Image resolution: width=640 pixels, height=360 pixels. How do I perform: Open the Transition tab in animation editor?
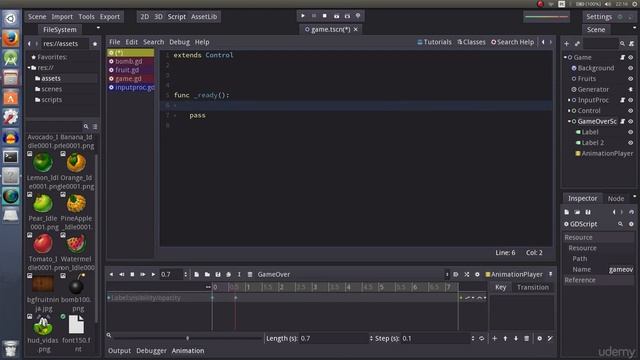point(533,287)
